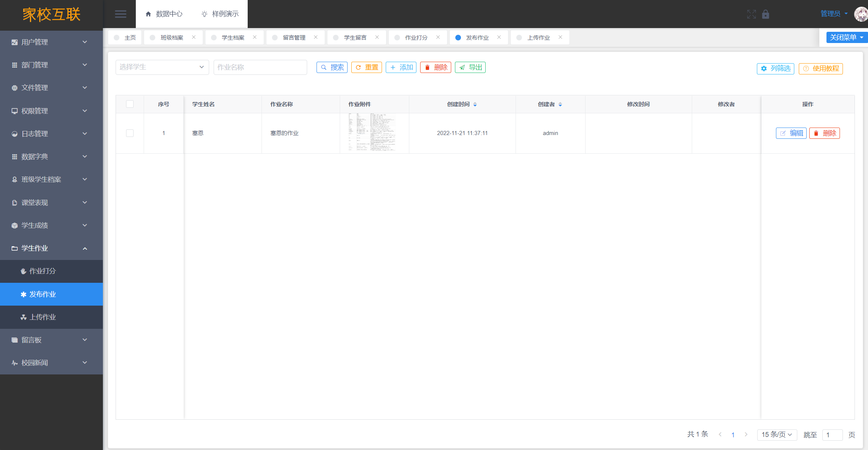This screenshot has height=450, width=868.
Task: Switch to the 学生档案 tab
Action: coord(233,37)
